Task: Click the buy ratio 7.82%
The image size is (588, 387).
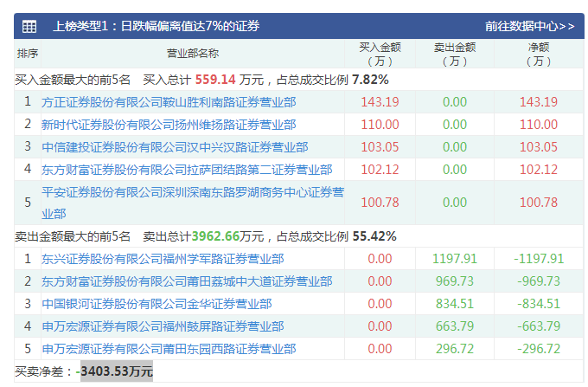Action: click(370, 80)
